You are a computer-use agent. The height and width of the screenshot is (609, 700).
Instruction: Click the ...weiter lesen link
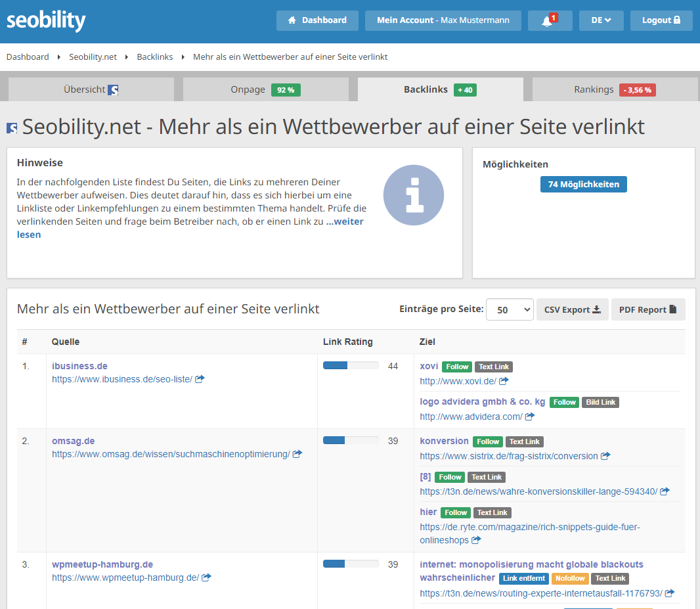point(345,221)
